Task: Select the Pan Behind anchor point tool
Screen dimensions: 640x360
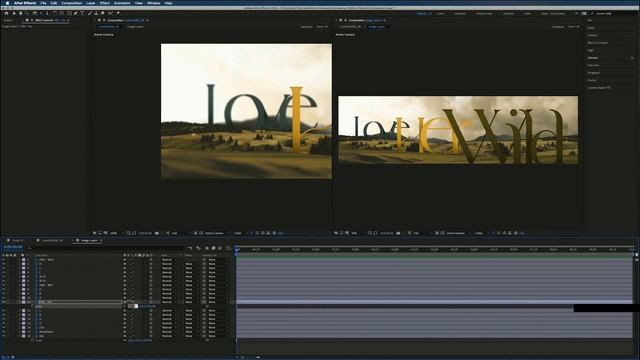Action: 62,13
